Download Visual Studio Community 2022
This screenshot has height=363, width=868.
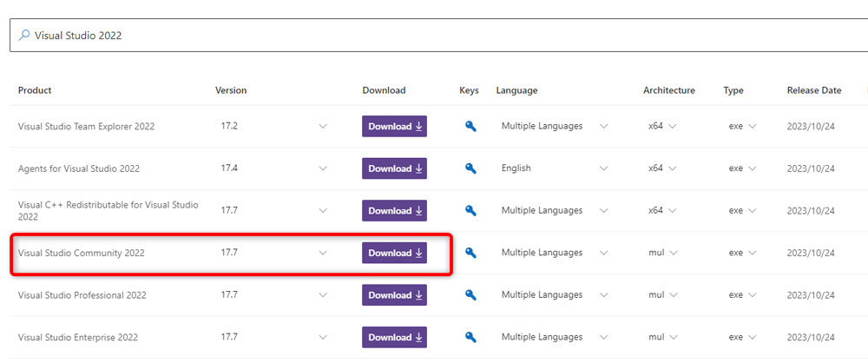[394, 253]
